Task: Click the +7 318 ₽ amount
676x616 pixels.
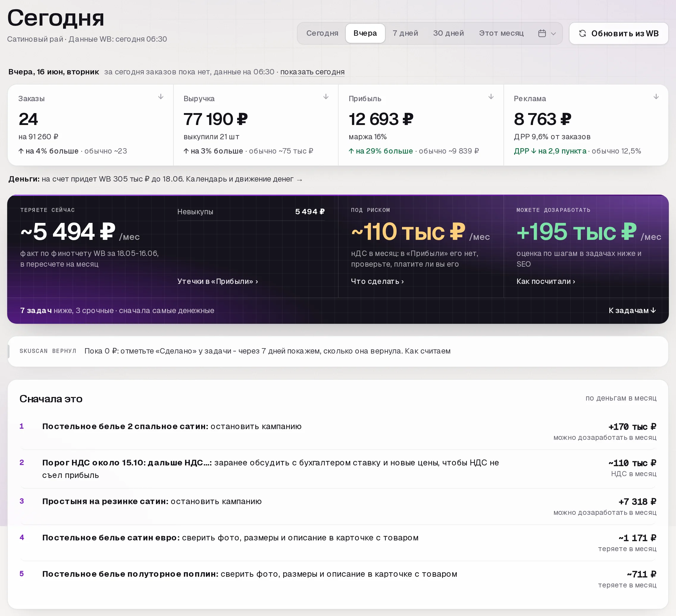Action: pos(637,502)
